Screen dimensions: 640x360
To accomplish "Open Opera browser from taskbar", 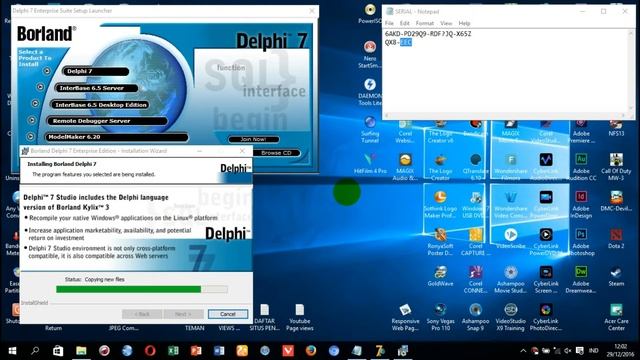I will point(150,351).
